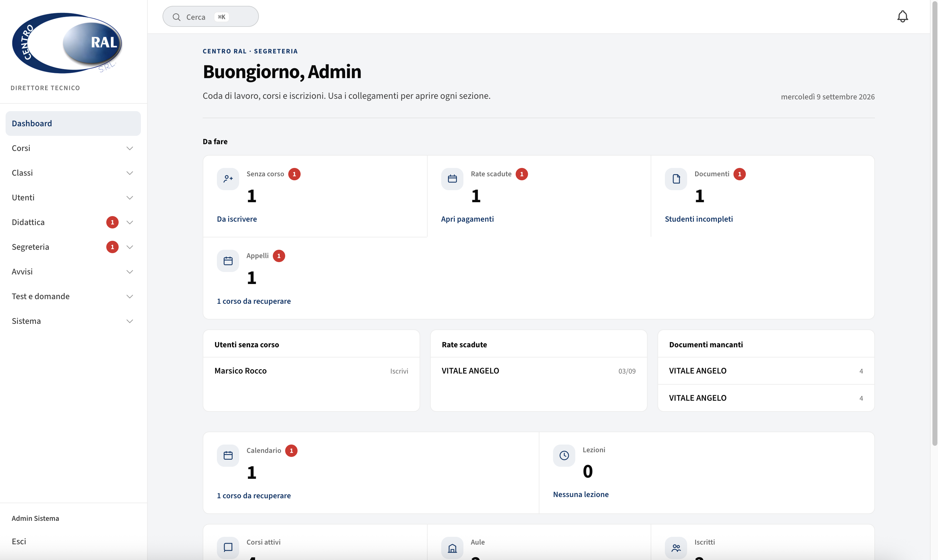
Task: Click the red badge next to Calendario
Action: 291,451
